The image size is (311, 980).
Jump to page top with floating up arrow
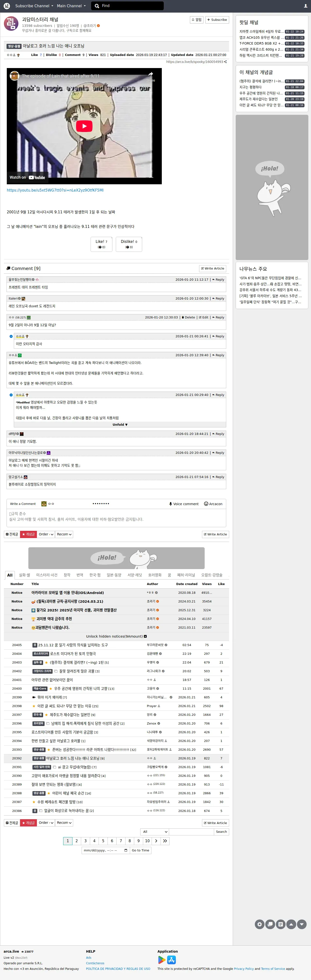291,924
